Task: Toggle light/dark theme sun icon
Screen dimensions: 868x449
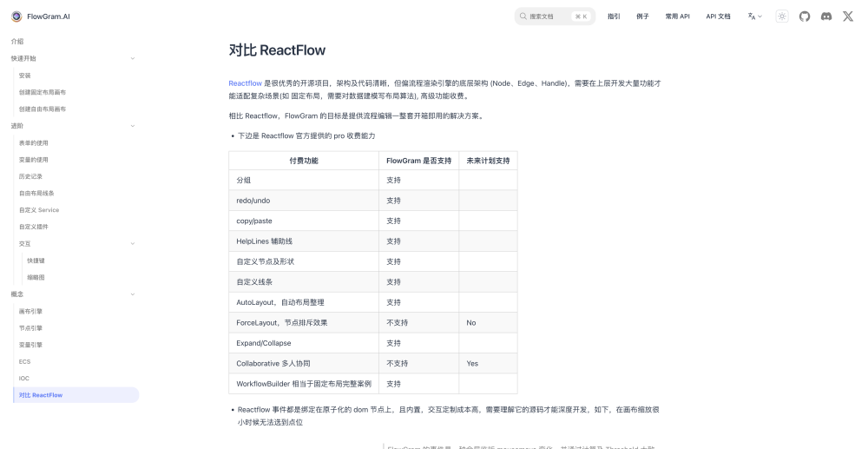Action: (782, 17)
